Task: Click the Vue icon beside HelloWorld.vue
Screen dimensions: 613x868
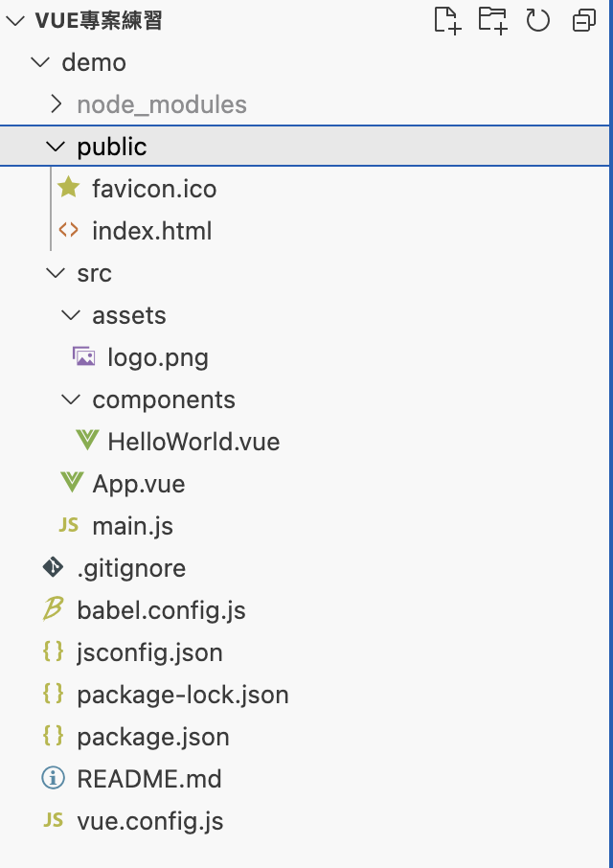Action: [x=87, y=442]
